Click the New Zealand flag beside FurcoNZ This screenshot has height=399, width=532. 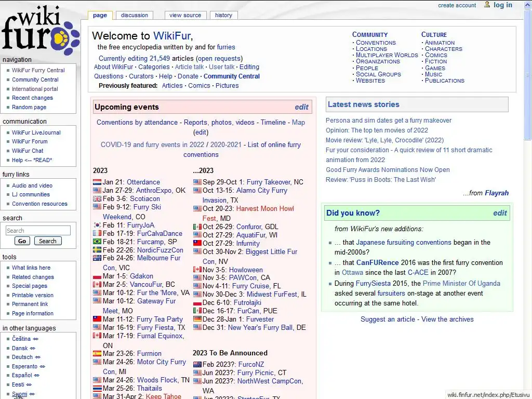(197, 364)
